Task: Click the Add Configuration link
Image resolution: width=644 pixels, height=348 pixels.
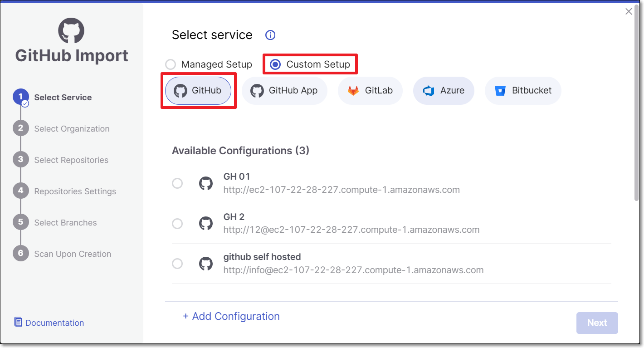Action: 231,316
